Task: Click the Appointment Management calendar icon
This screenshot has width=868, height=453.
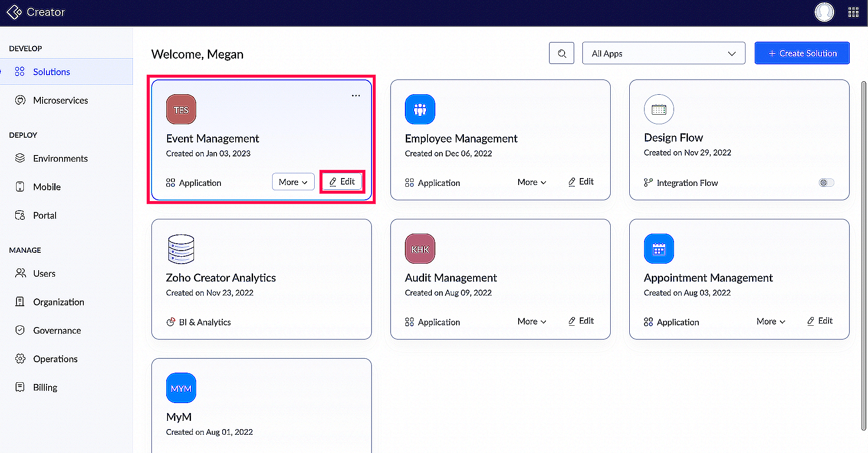Action: pos(659,249)
